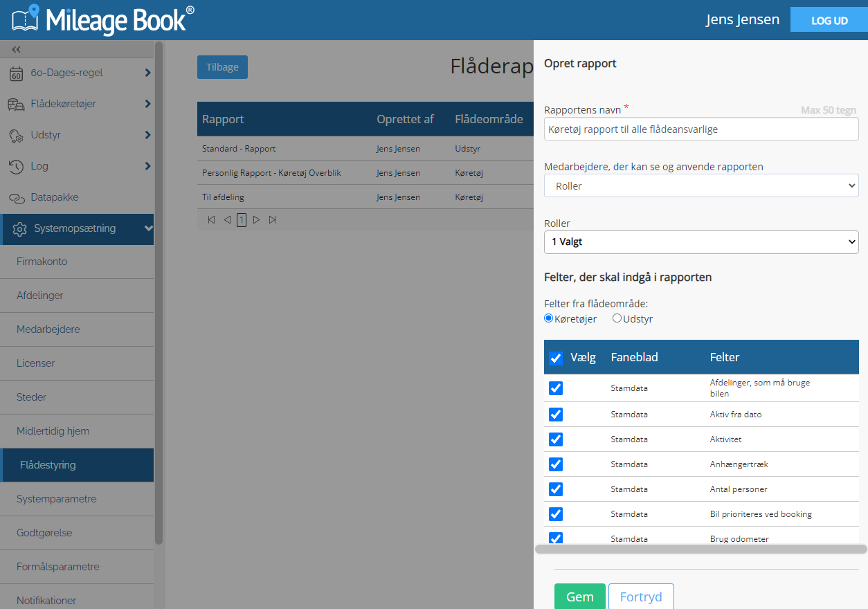Open Formålsparametre in the sidebar
The image size is (868, 609).
pyautogui.click(x=77, y=567)
